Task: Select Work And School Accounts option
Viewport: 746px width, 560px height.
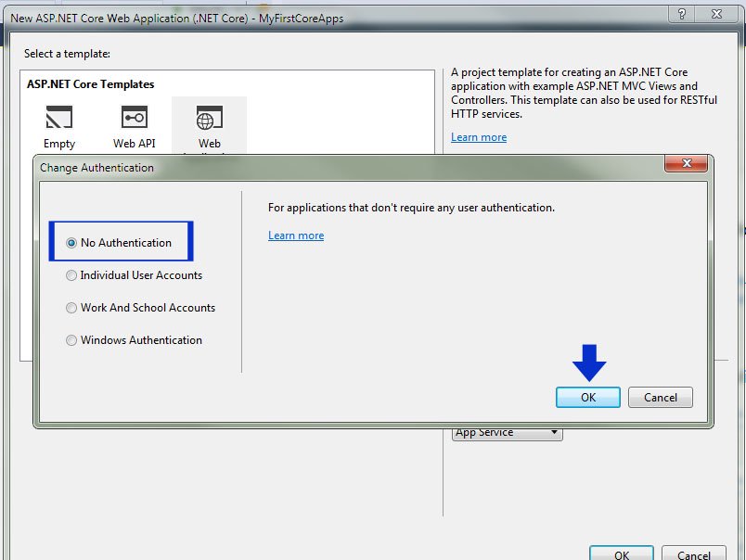Action: coord(141,308)
